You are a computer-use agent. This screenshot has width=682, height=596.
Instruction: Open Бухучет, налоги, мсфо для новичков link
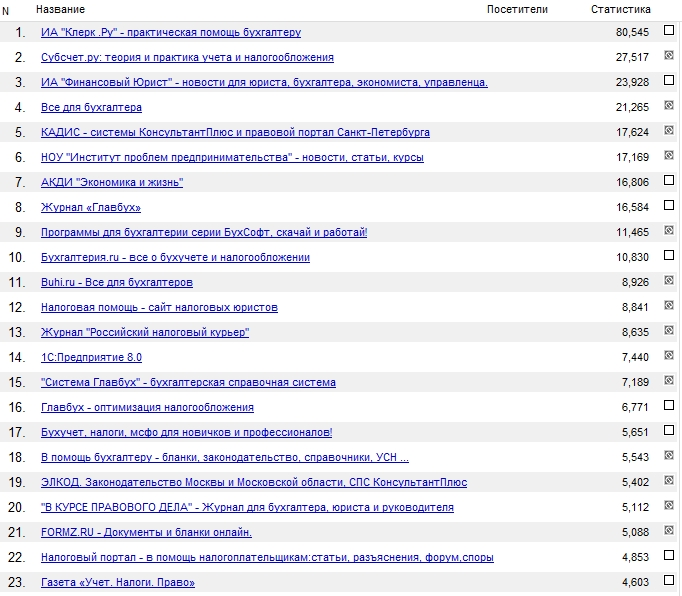pyautogui.click(x=187, y=433)
